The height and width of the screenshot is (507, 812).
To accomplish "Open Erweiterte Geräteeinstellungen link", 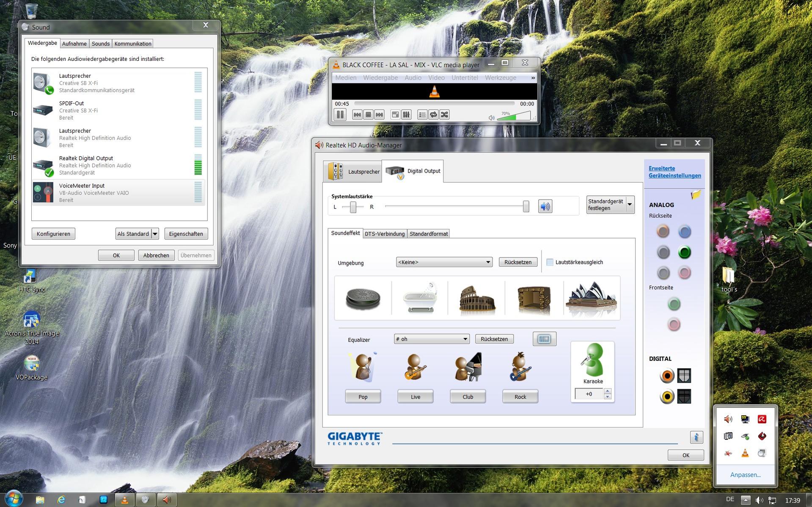I will [x=675, y=172].
